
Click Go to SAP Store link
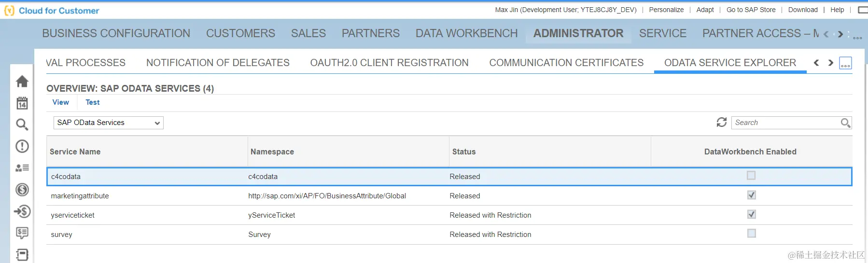(751, 10)
